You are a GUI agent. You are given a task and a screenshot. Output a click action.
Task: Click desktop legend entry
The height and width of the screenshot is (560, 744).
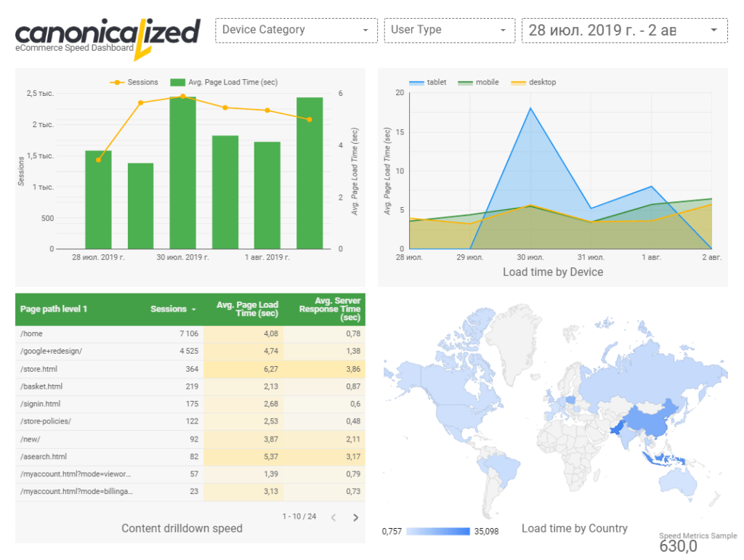pyautogui.click(x=533, y=83)
